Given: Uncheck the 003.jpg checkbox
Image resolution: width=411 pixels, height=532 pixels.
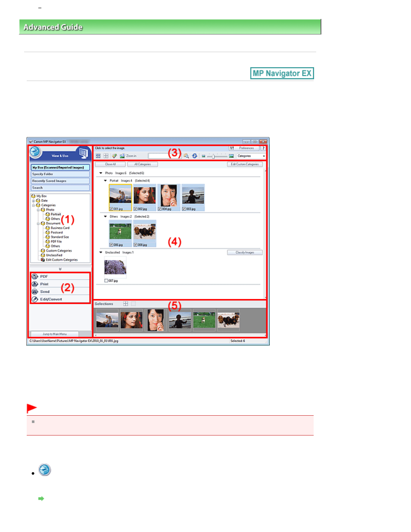Looking at the screenshot, I should (x=184, y=209).
